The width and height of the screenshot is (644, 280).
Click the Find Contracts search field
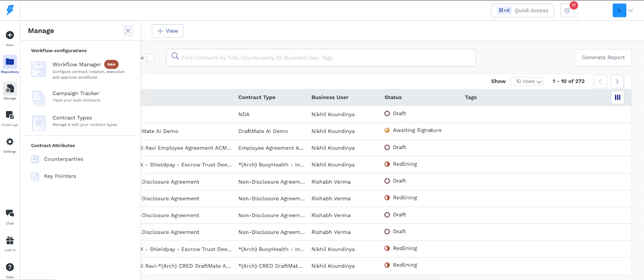[321, 58]
